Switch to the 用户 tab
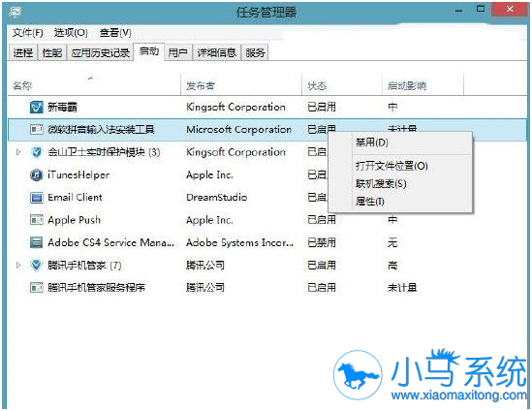532x411 pixels. click(x=178, y=53)
